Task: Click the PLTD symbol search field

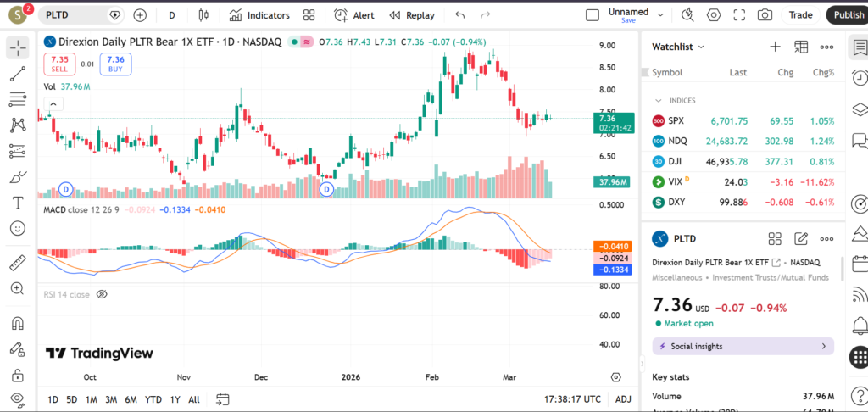Action: pos(76,15)
